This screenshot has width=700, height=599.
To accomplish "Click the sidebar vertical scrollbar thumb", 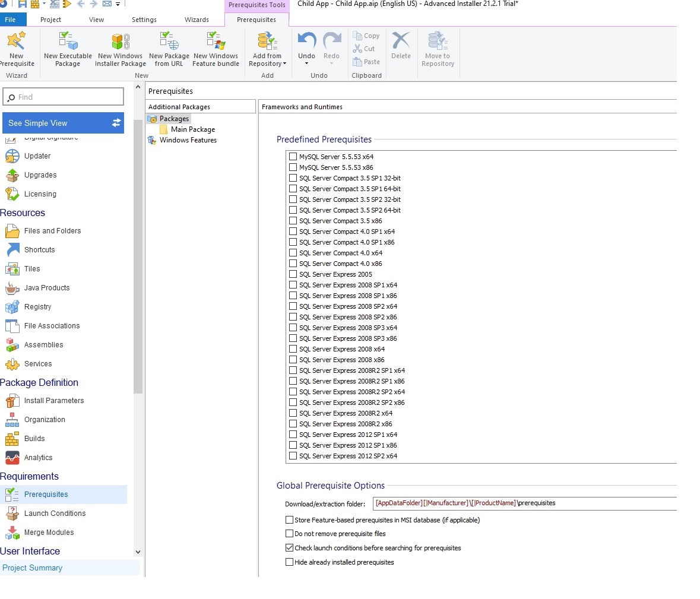I will point(138,256).
